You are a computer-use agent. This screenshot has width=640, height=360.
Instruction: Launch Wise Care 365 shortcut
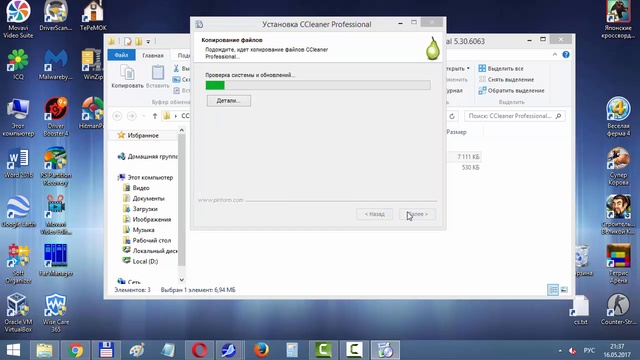[x=56, y=313]
